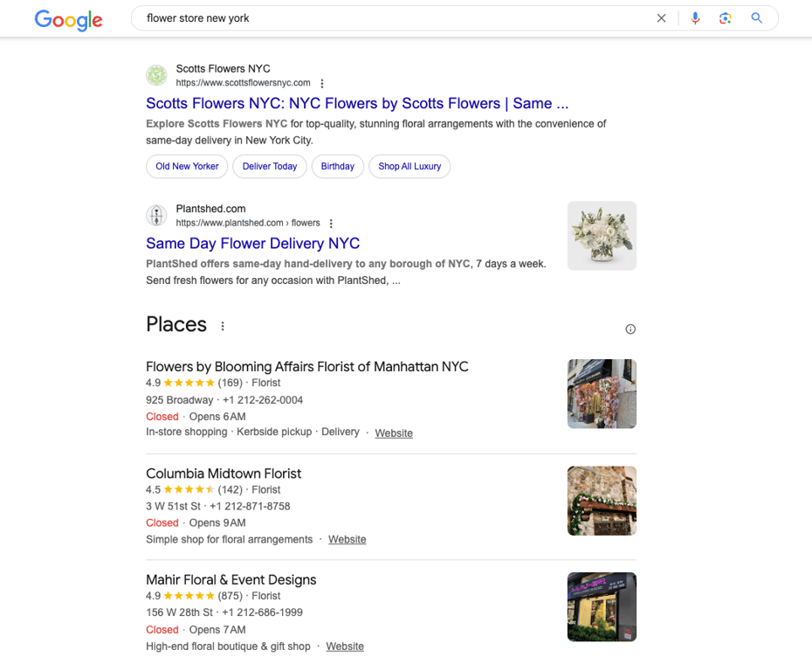Image resolution: width=812 pixels, height=671 pixels.
Task: Select the Birthday chip
Action: [338, 166]
